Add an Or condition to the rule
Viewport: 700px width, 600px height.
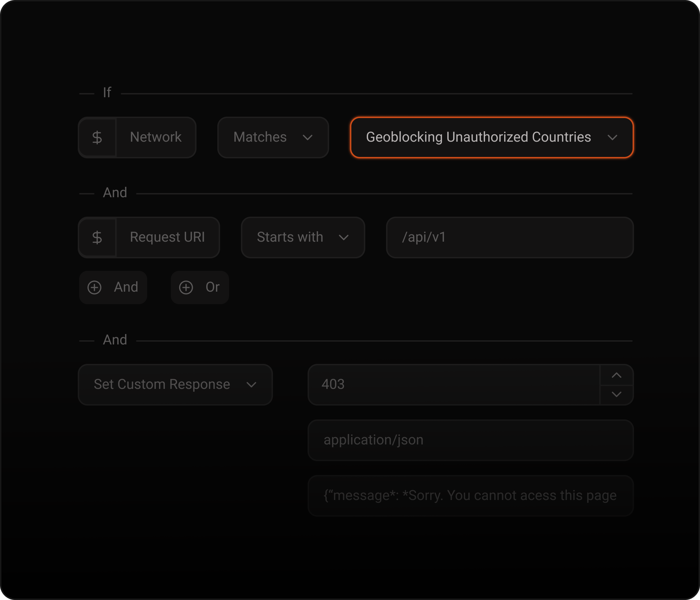coord(200,287)
